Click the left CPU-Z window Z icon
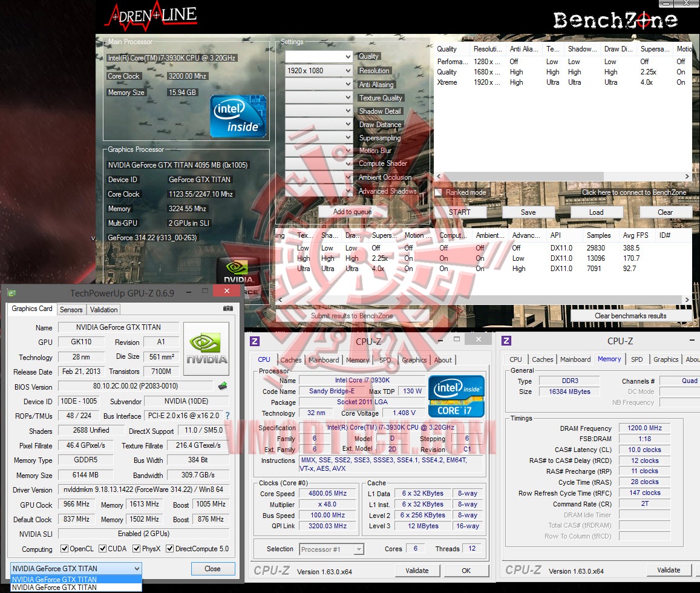 pos(255,341)
